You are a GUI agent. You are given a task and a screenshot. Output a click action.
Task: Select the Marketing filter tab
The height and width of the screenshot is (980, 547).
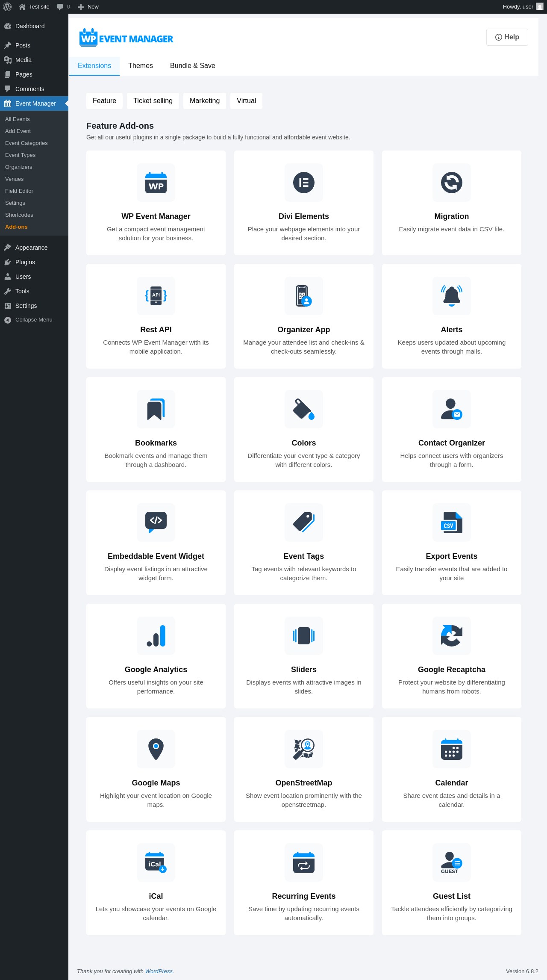[x=205, y=101]
